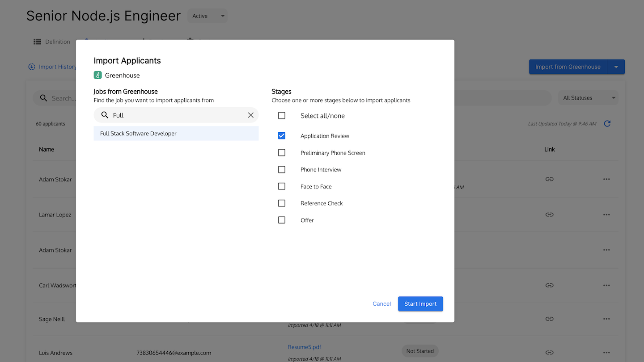
Task: Cancel the import dialog
Action: (x=381, y=304)
